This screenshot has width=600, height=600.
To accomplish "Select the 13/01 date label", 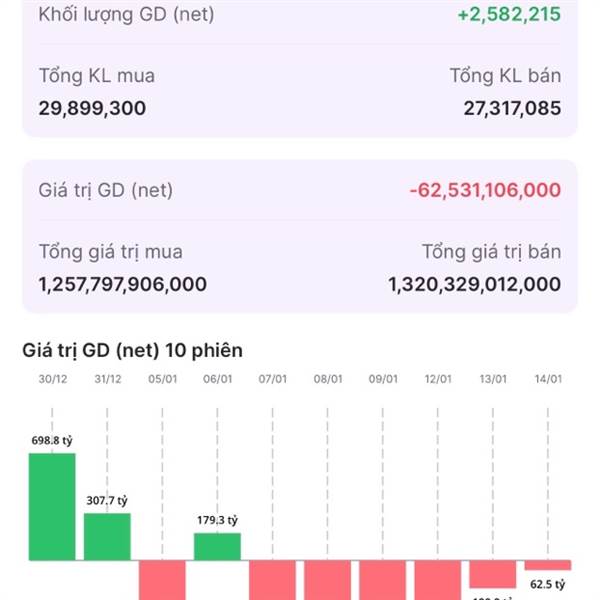I will (492, 380).
